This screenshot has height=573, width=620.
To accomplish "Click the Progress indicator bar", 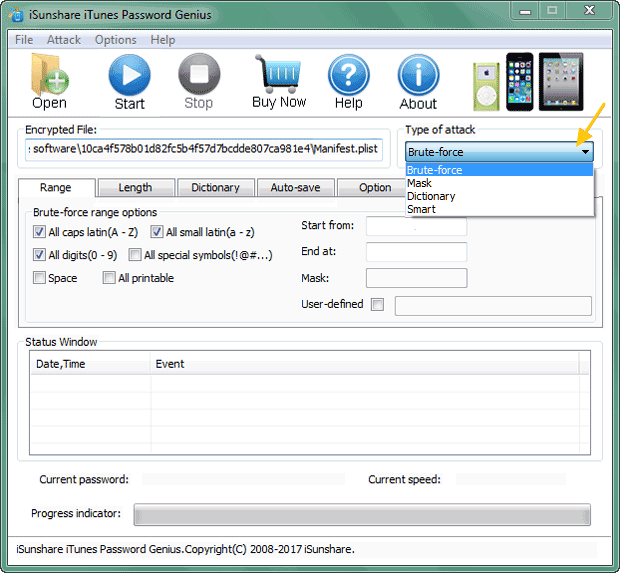I will pyautogui.click(x=362, y=514).
